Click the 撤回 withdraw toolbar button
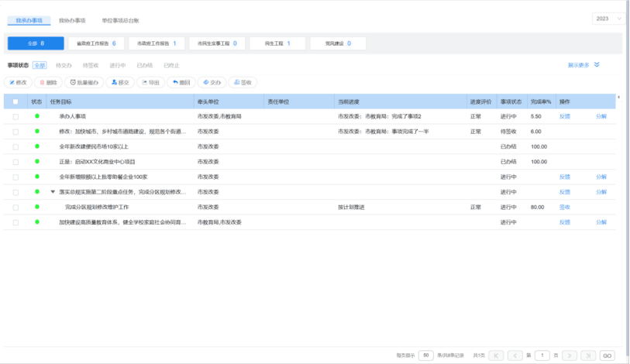 (181, 82)
